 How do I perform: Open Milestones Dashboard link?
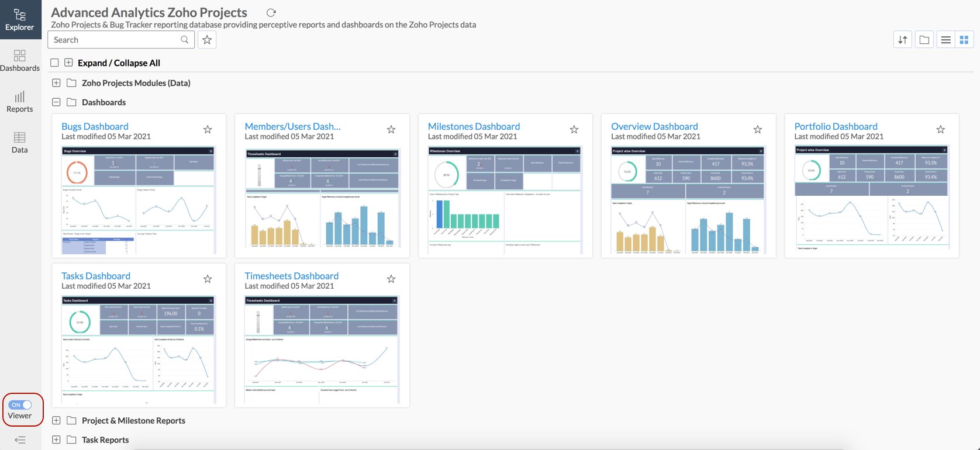click(x=474, y=126)
